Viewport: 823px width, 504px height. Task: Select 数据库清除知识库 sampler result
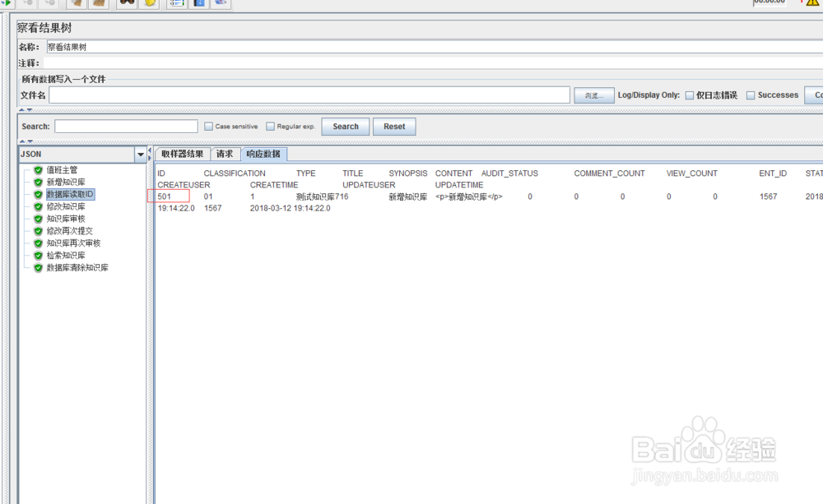[77, 267]
